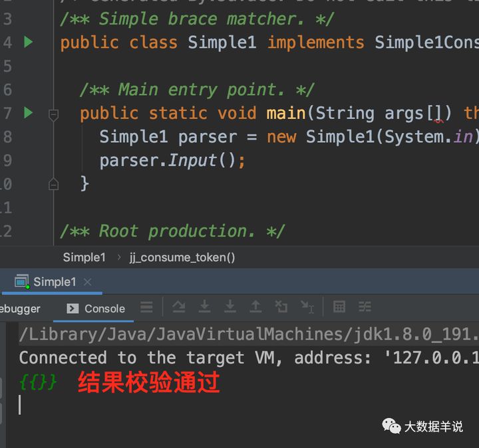Close the Simple1 debug session tab
The image size is (479, 448).
tap(87, 282)
